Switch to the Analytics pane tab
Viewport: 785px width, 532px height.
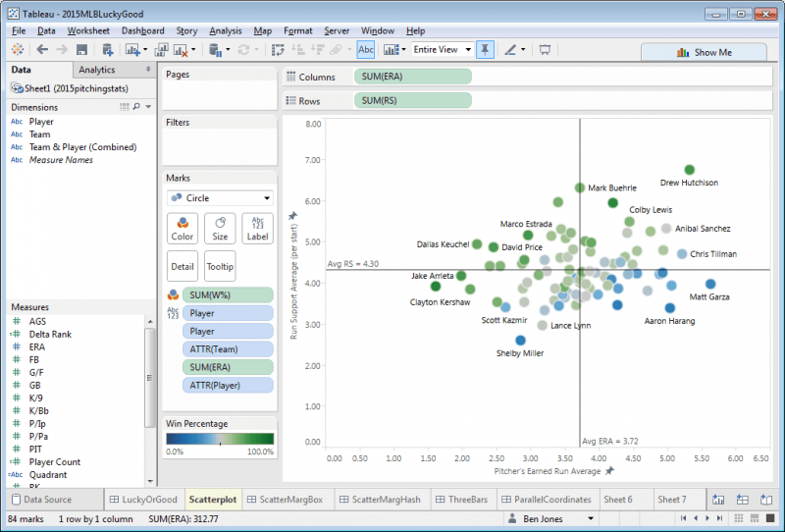(x=96, y=70)
